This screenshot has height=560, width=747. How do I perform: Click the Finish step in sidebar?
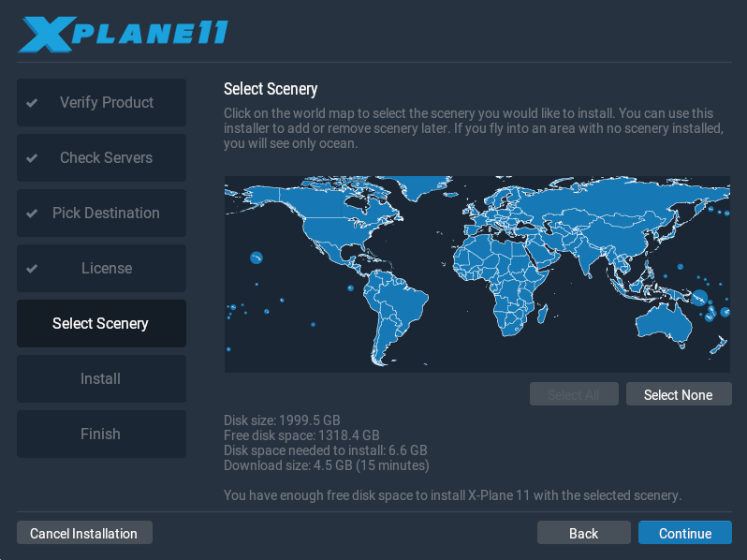coord(101,435)
